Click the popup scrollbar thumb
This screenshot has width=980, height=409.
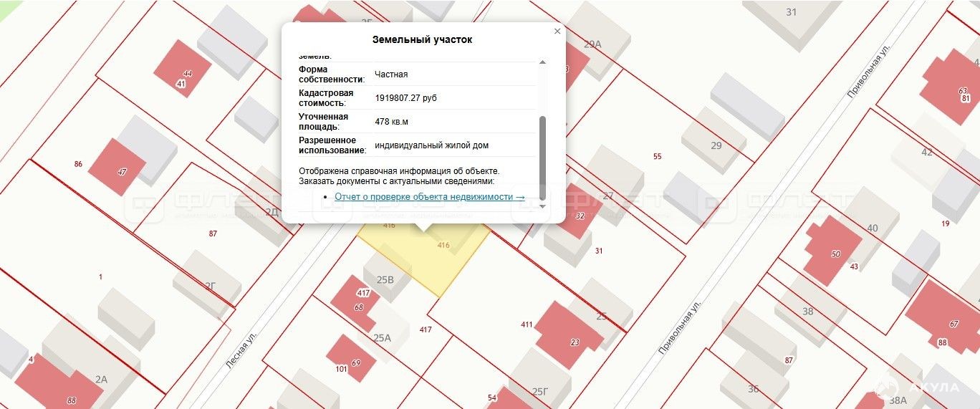(x=542, y=158)
